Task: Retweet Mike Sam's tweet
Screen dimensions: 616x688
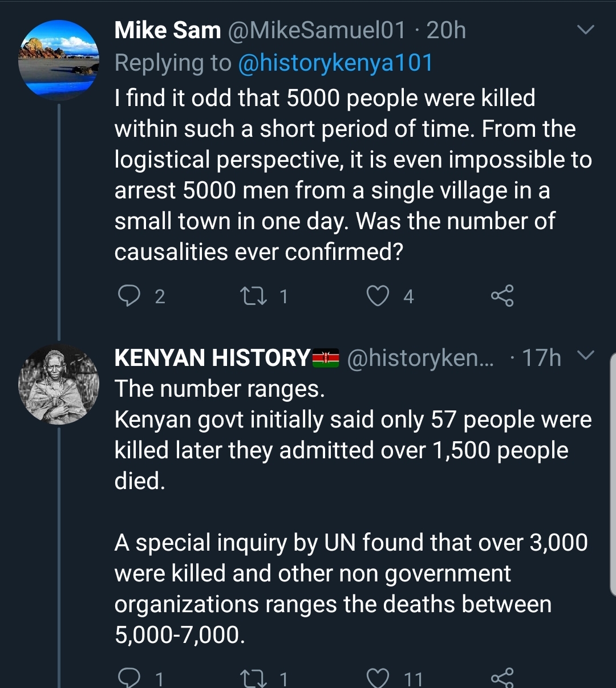Action: pyautogui.click(x=253, y=296)
